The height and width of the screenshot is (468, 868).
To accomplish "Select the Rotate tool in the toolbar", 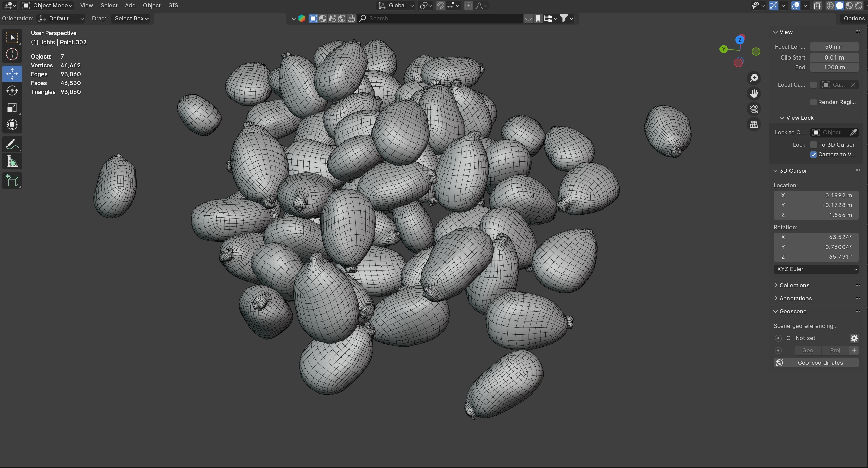I will [x=12, y=91].
